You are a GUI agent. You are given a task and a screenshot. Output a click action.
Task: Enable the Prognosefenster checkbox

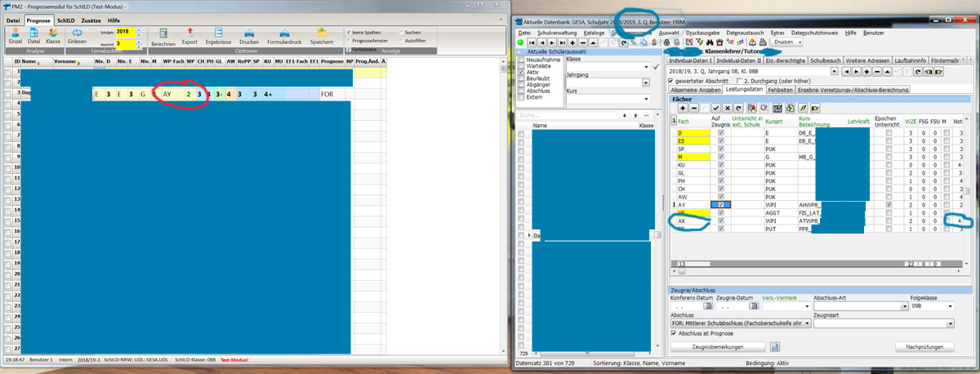tap(350, 40)
